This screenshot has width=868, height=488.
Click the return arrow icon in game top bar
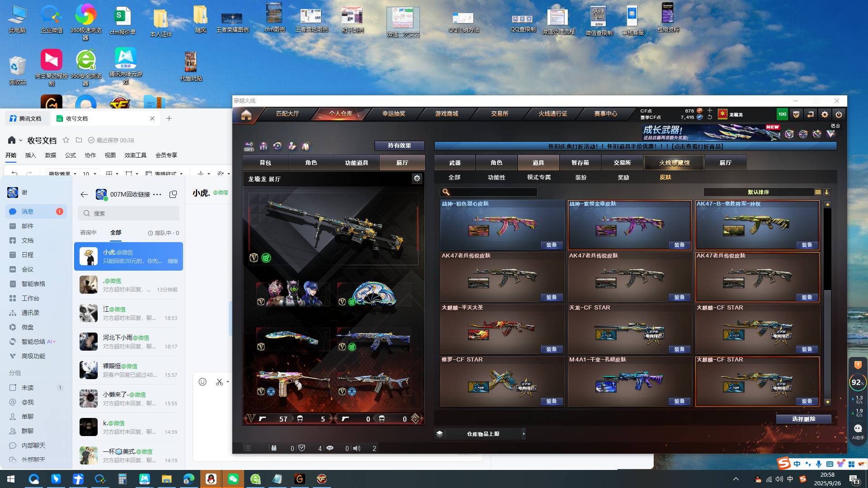pos(810,115)
